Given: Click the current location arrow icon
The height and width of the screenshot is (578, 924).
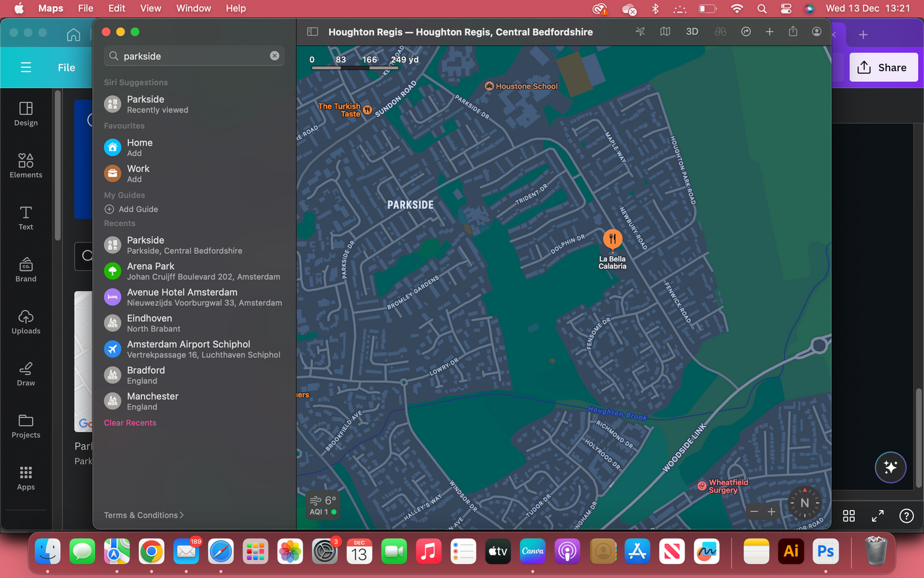Looking at the screenshot, I should point(640,32).
